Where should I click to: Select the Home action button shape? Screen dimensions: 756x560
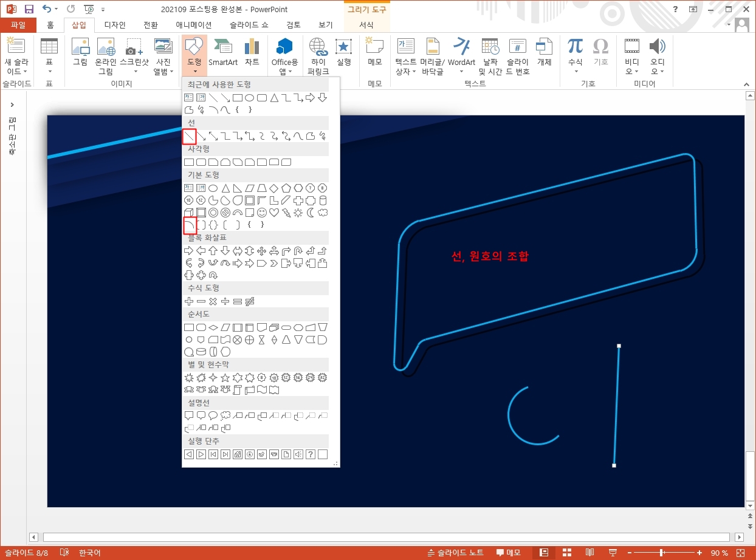(x=238, y=454)
